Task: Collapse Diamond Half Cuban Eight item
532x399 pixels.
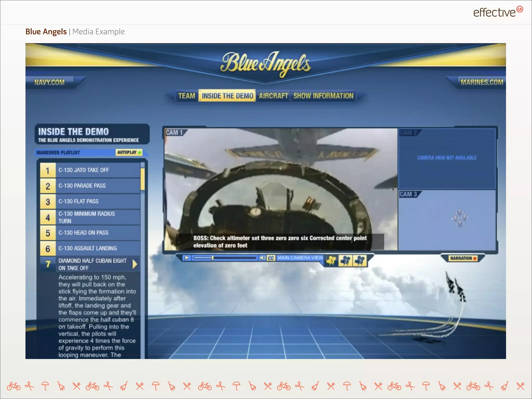Action: (x=90, y=264)
